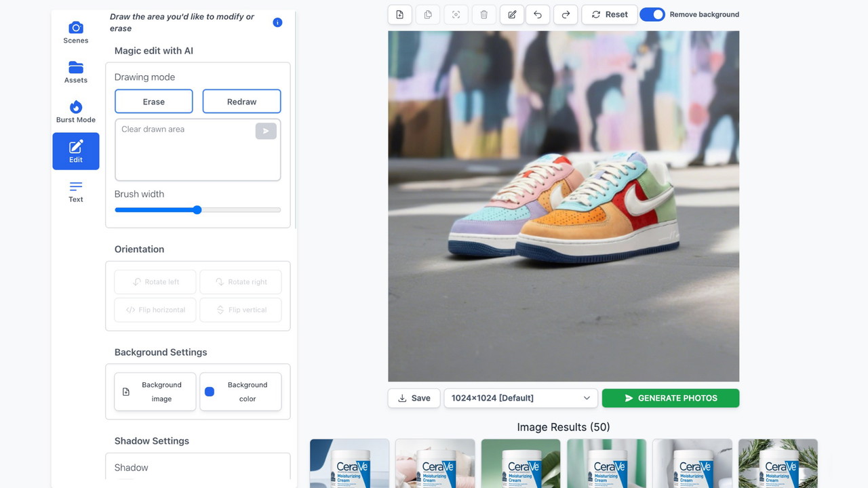Select Redraw drawing mode
Screen dimensions: 868x488
(241, 102)
